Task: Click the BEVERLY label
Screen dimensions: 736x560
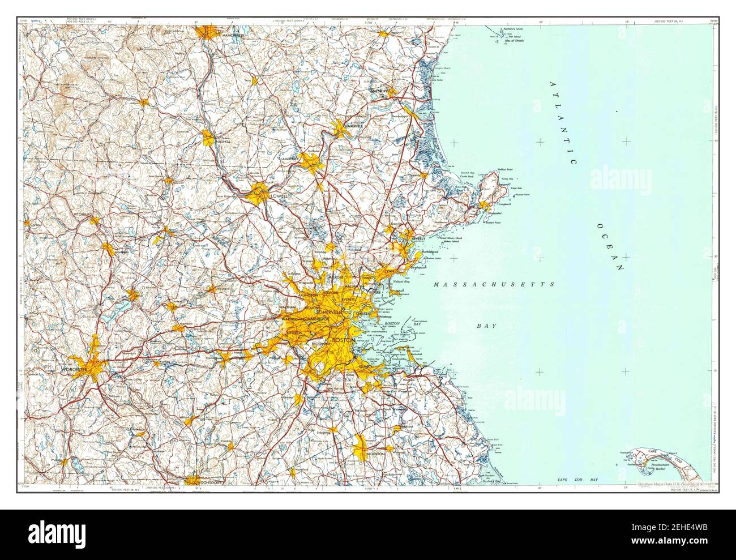Action: 417,239
